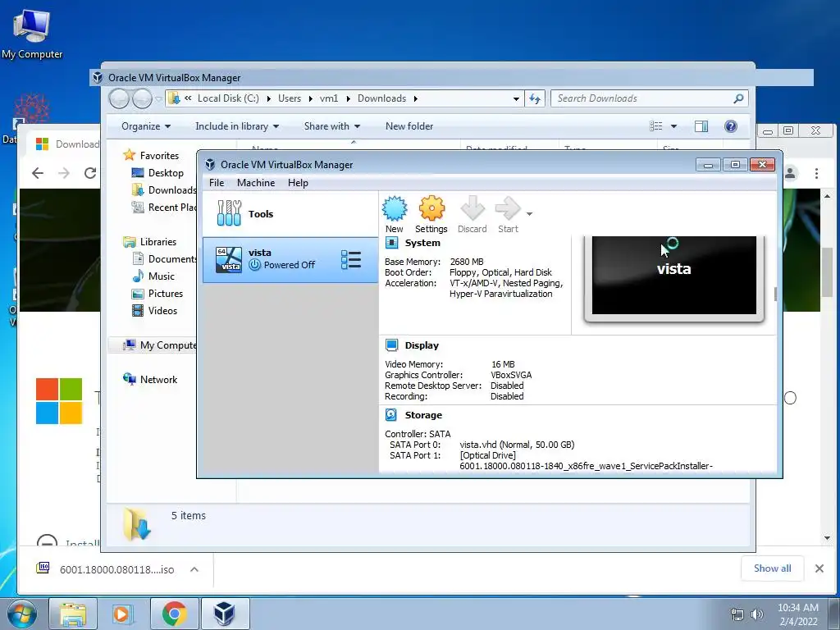840x630 pixels.
Task: Click vista.vhd storage entry text
Action: point(517,445)
